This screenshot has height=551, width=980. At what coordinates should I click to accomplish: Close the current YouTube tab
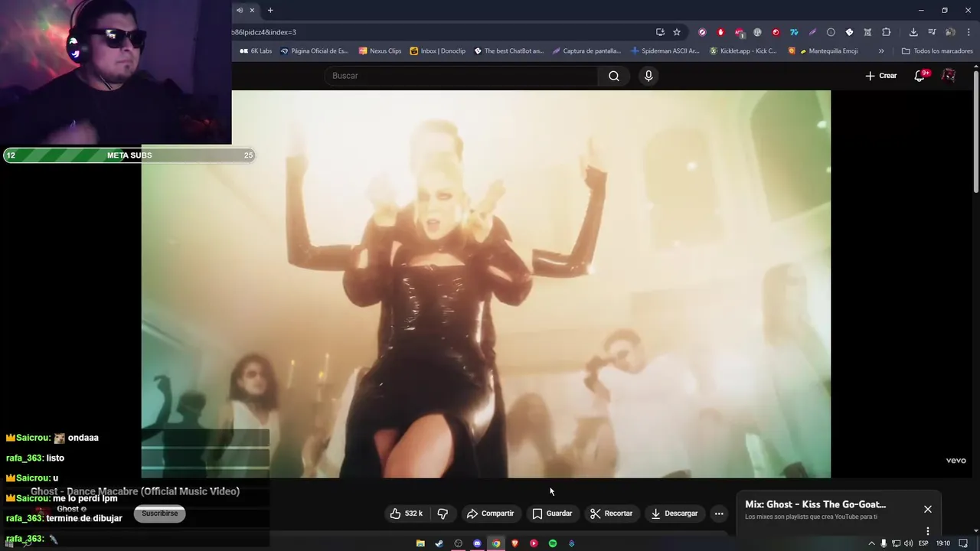(252, 10)
